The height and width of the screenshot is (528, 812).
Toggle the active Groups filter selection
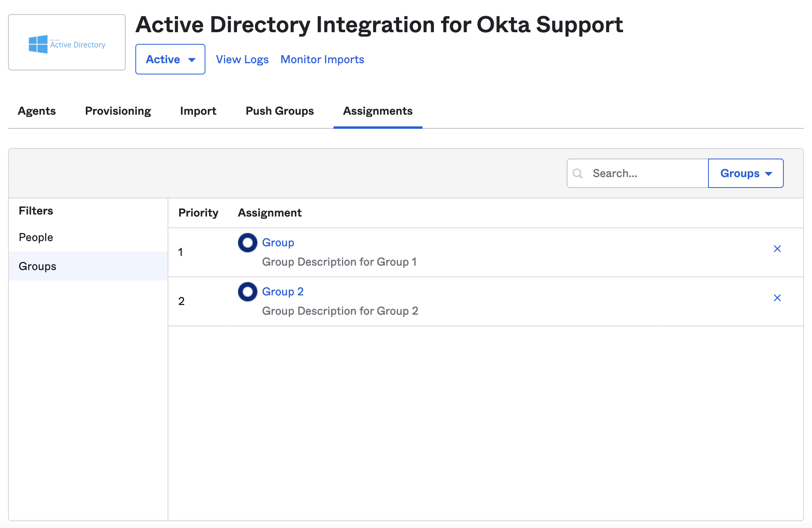pyautogui.click(x=37, y=266)
